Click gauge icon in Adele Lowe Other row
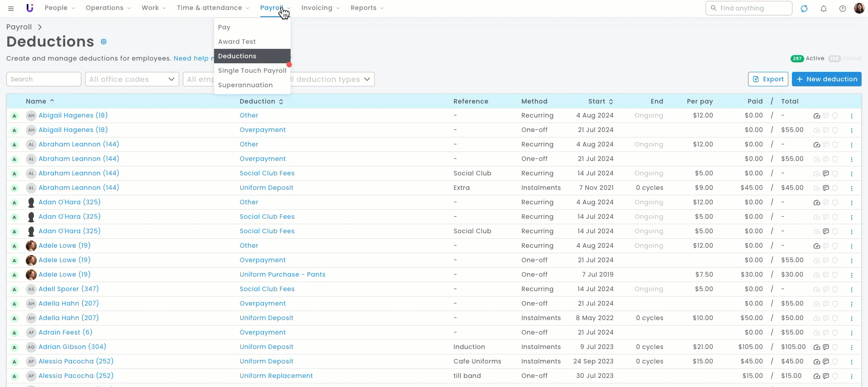The height and width of the screenshot is (387, 868). click(x=817, y=246)
